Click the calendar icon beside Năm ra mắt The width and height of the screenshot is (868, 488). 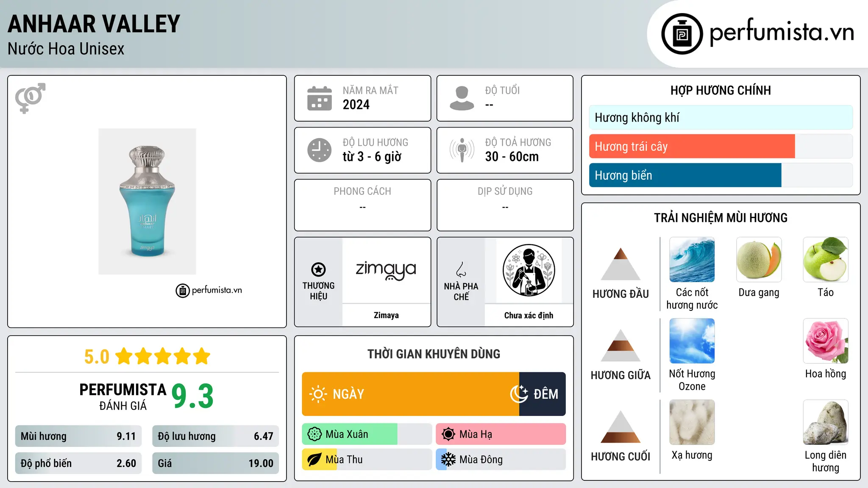tap(320, 98)
